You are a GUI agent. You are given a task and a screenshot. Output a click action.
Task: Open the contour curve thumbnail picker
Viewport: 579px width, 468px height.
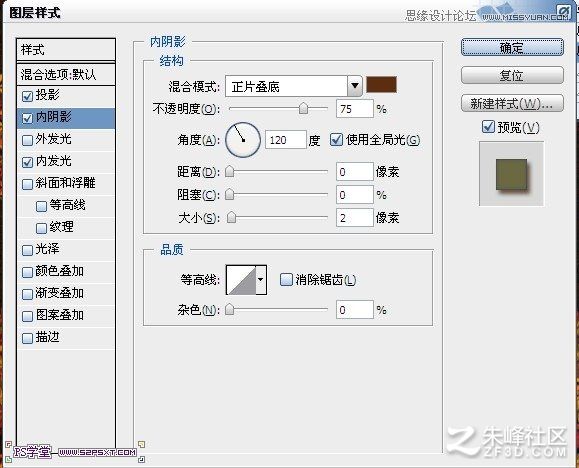241,280
